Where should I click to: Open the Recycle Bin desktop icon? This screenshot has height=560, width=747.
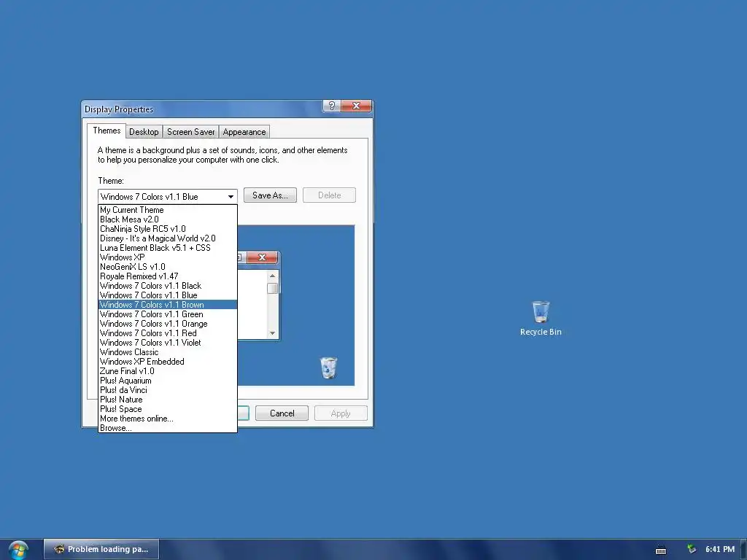click(x=541, y=318)
